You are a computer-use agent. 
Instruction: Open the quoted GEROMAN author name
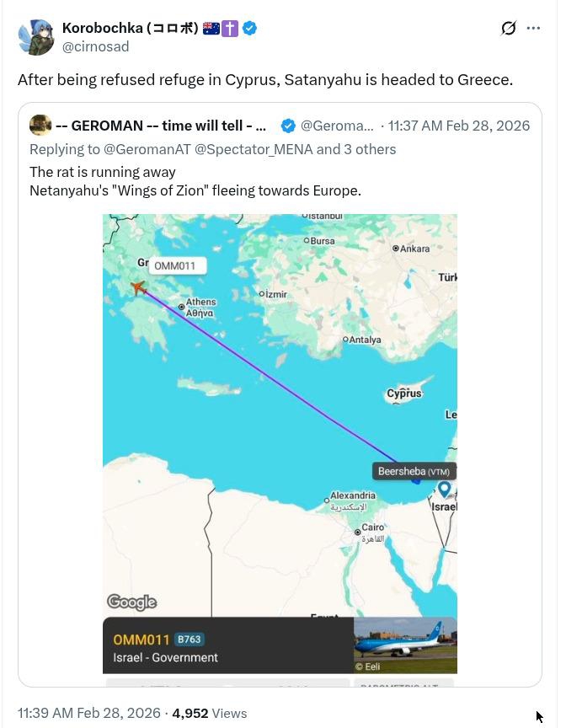[161, 126]
